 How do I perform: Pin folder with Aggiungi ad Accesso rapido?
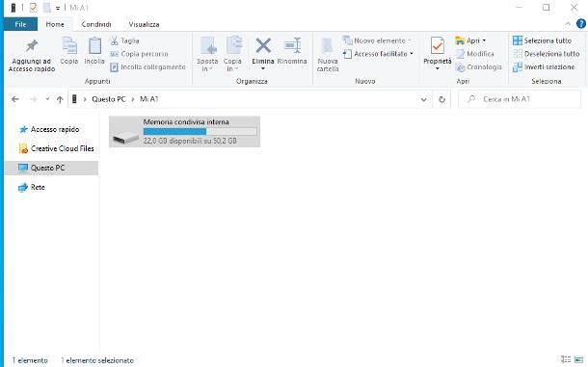point(32,55)
